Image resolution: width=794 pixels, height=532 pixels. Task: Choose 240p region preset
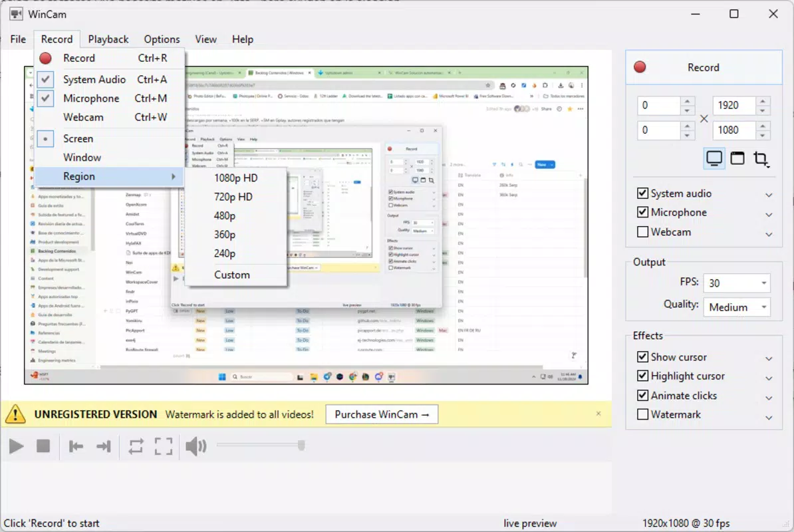pos(236,253)
